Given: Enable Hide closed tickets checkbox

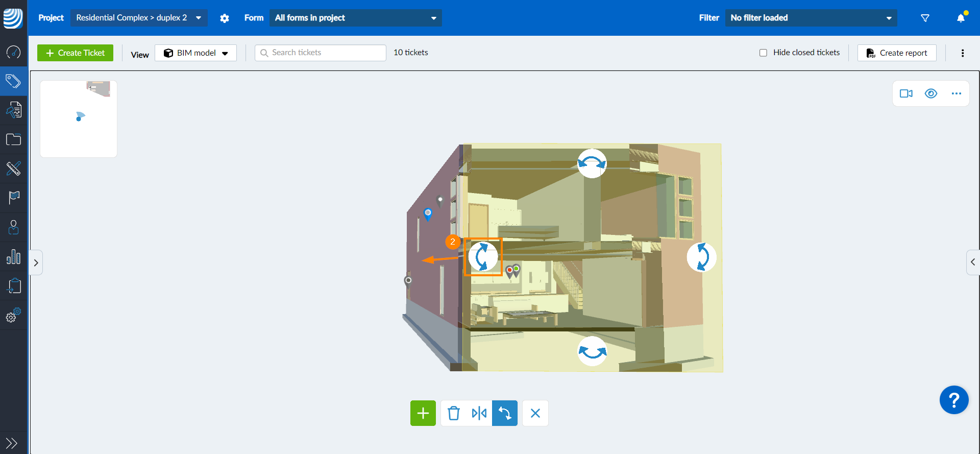Looking at the screenshot, I should click(x=763, y=53).
